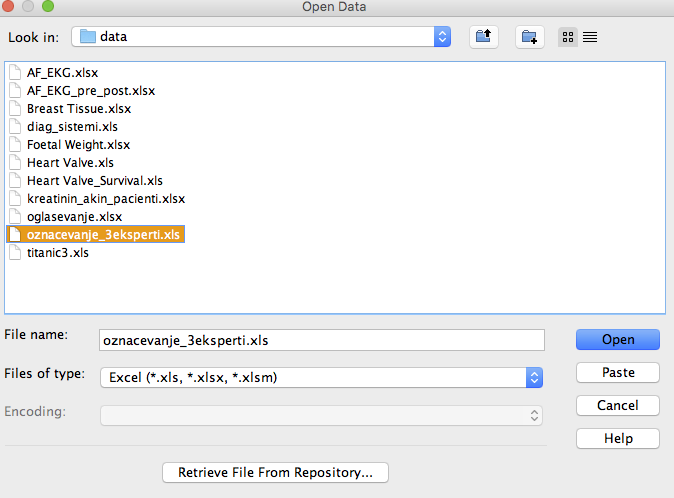
Task: Open Help for this dialog
Action: 618,438
